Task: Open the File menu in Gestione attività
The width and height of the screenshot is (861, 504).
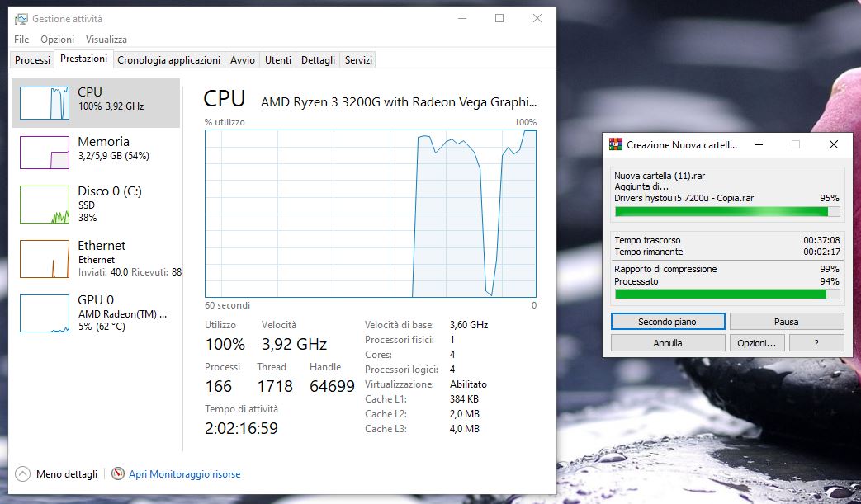Action: point(21,40)
